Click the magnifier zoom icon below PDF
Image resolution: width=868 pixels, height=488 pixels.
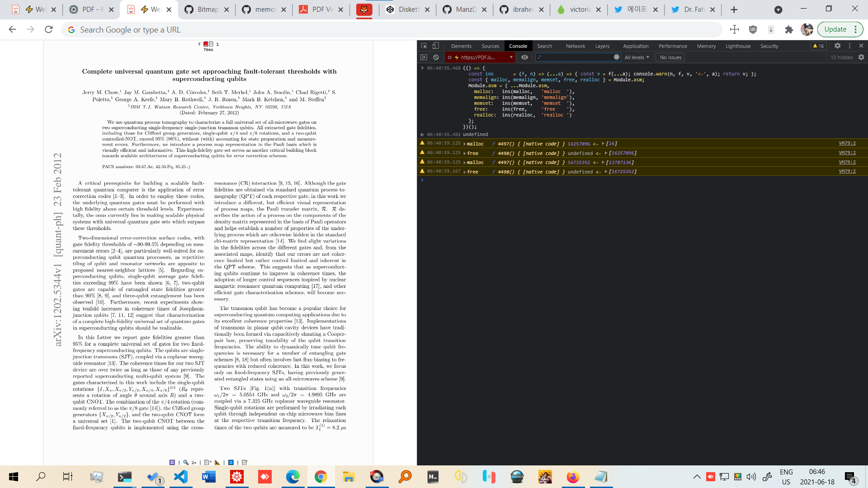tap(186, 462)
